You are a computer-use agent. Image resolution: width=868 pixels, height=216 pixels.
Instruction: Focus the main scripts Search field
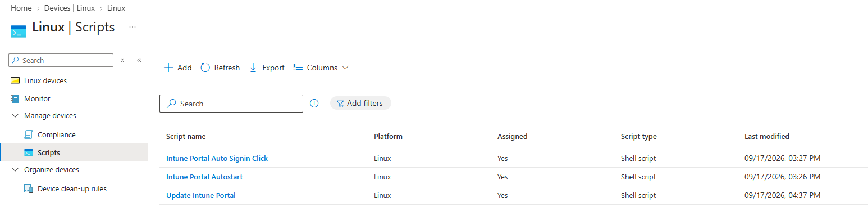(x=231, y=103)
